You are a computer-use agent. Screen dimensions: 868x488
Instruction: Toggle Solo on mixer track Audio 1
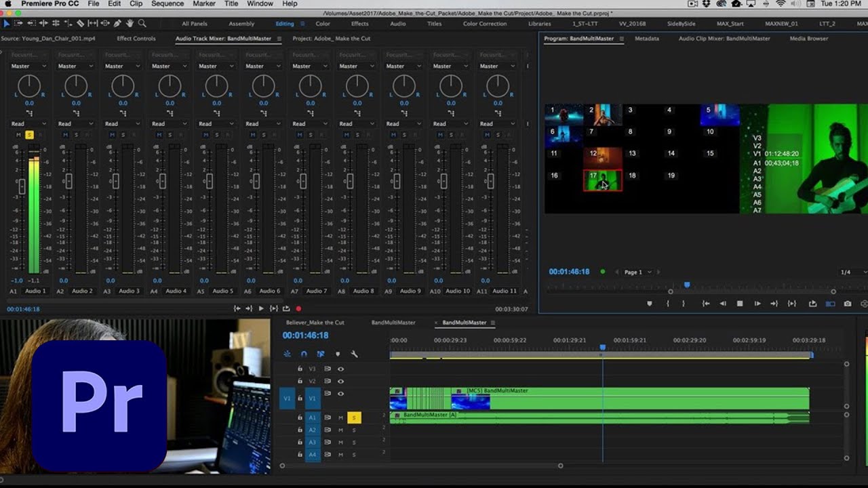pos(29,135)
